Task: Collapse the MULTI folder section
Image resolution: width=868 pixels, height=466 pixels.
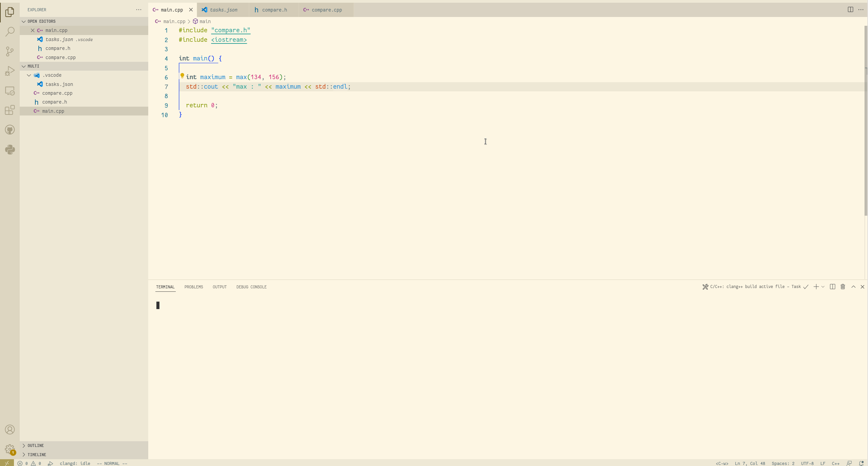Action: coord(84,66)
